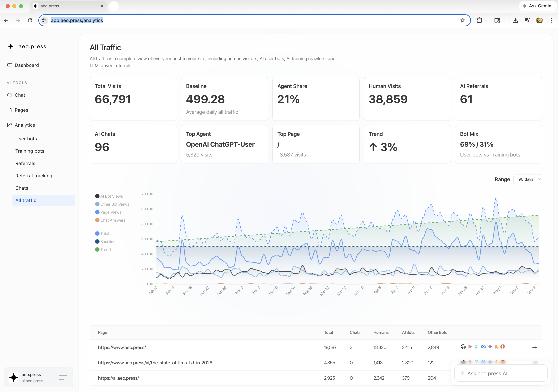Toggle Total series in legend
Screen dimensions: 558x392
(102, 233)
